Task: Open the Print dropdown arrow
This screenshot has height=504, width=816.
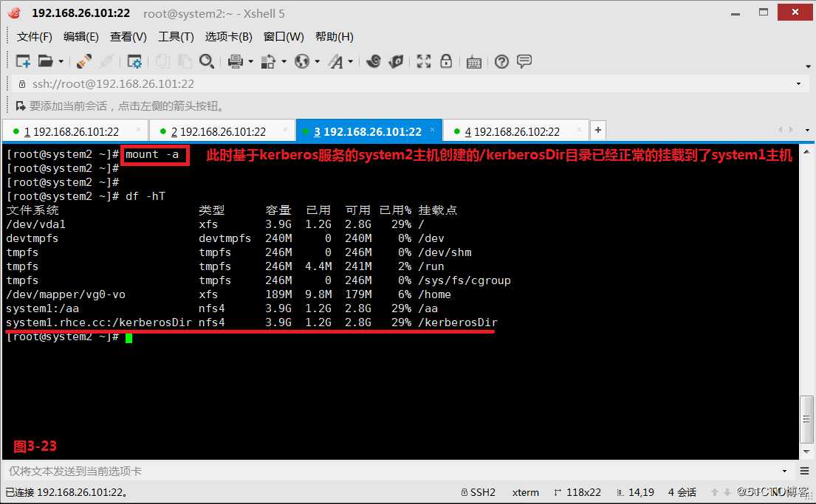Action: [x=251, y=61]
